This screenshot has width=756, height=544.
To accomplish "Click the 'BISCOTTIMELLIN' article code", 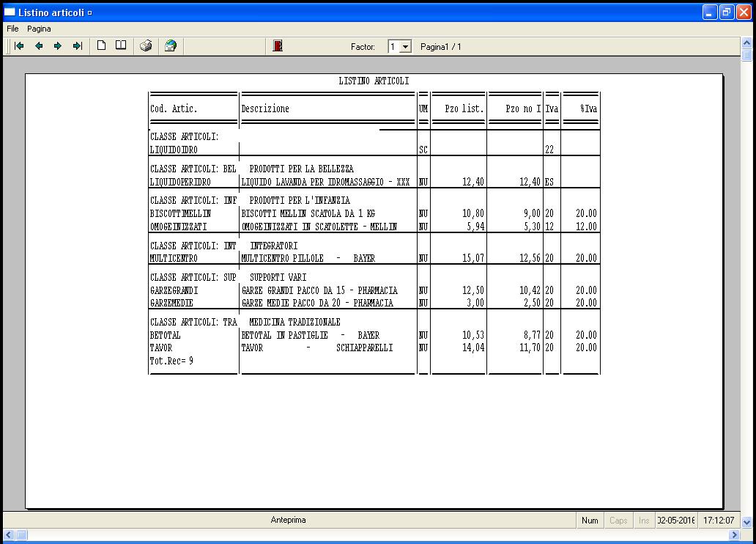I will click(x=180, y=213).
